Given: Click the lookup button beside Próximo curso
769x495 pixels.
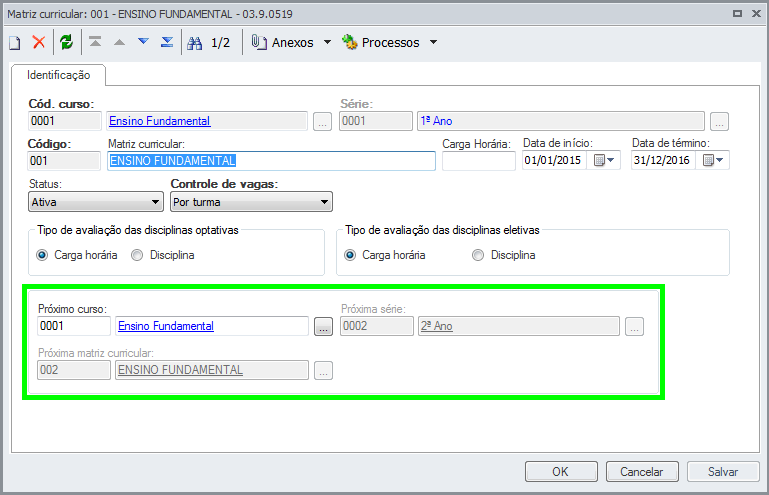Looking at the screenshot, I should click(323, 327).
